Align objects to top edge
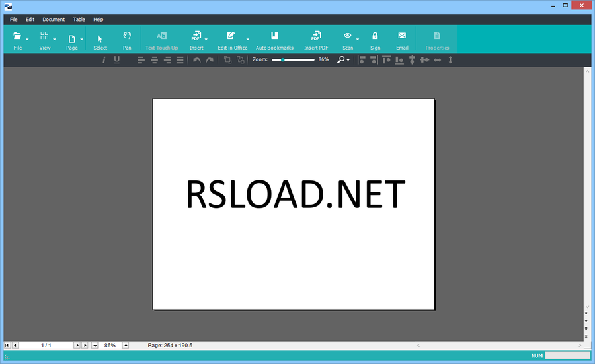Viewport: 595px width, 364px height. click(x=387, y=60)
